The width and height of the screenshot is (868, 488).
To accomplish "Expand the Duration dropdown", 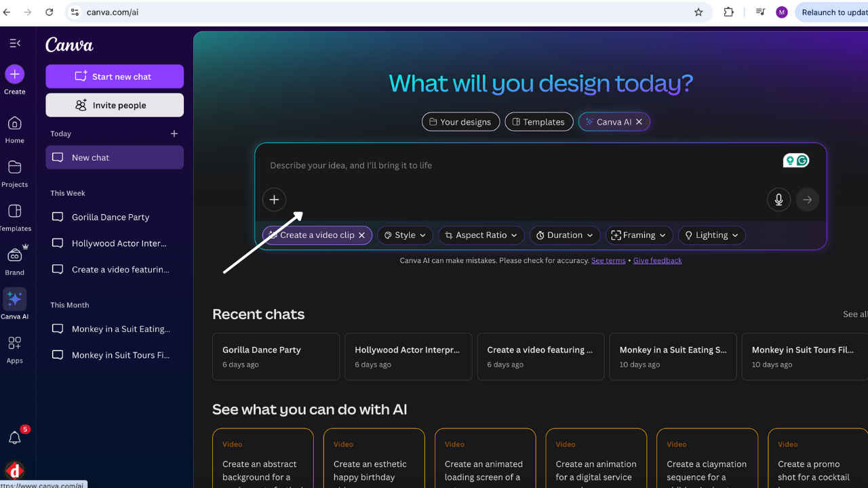I will pos(565,235).
